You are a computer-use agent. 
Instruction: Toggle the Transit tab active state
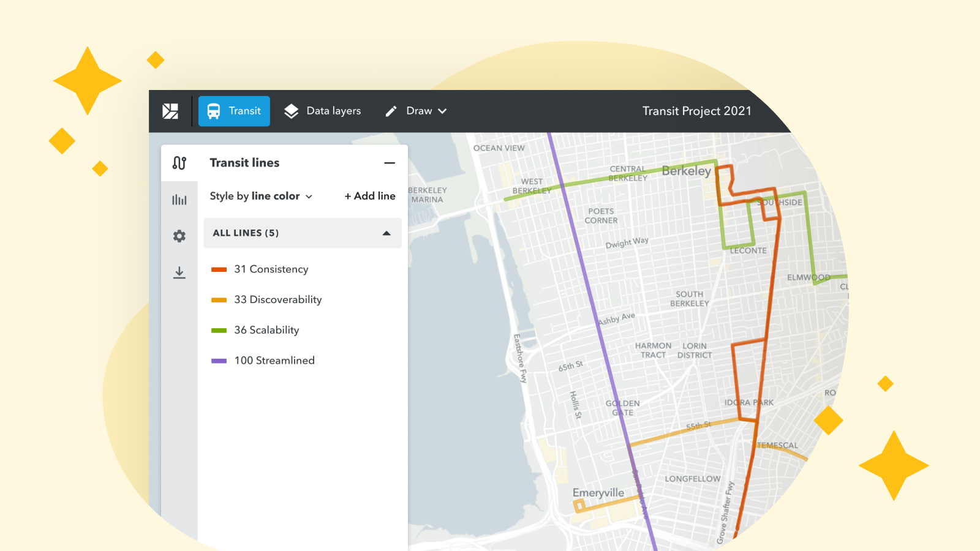[x=234, y=111]
